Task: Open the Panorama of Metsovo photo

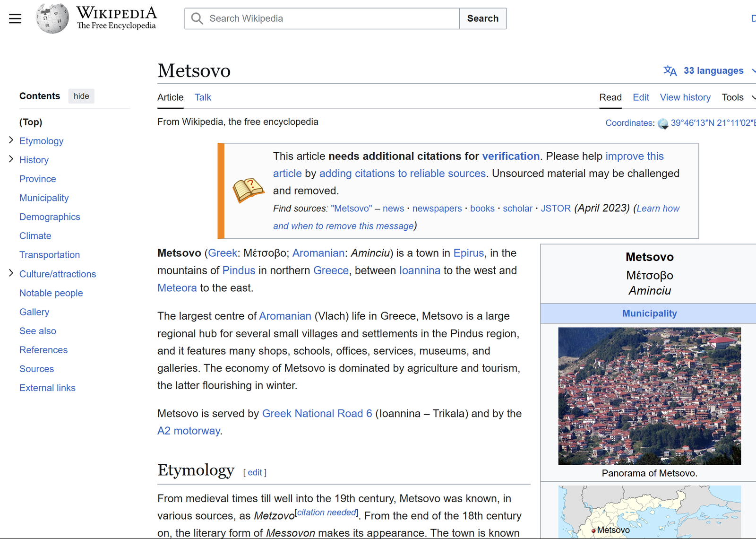Action: (649, 396)
